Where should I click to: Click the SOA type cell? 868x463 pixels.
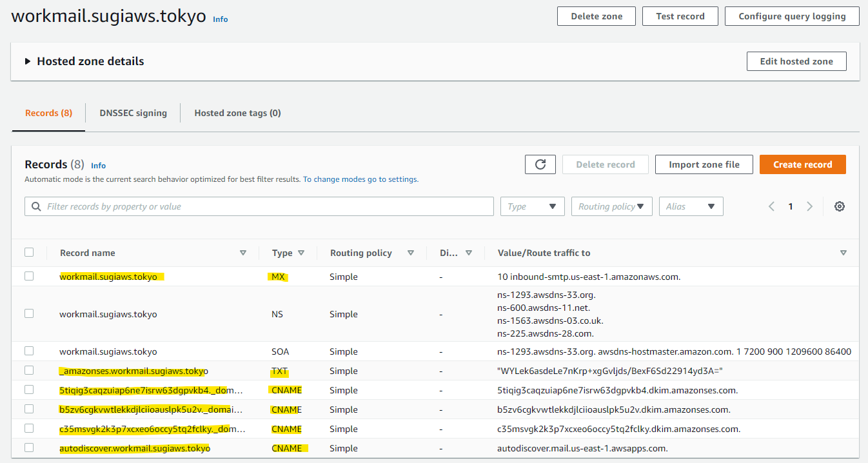pos(281,351)
